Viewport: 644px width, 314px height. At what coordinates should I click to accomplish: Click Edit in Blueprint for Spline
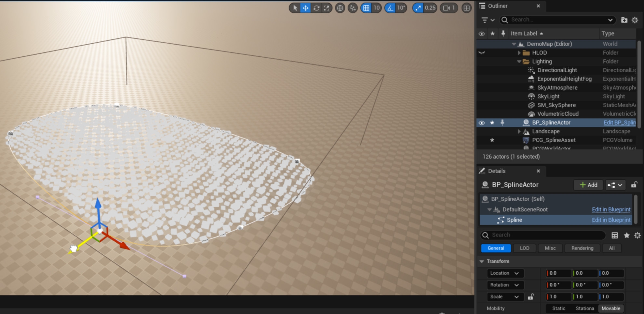(x=611, y=220)
